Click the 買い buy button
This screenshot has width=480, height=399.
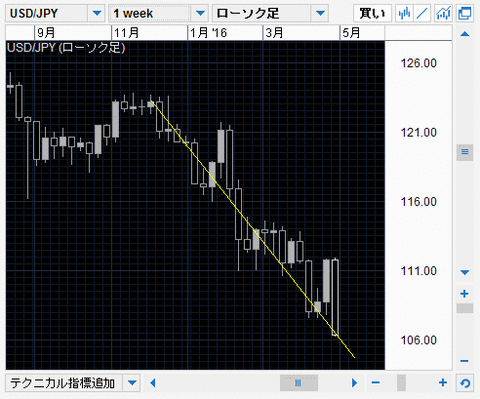(372, 13)
